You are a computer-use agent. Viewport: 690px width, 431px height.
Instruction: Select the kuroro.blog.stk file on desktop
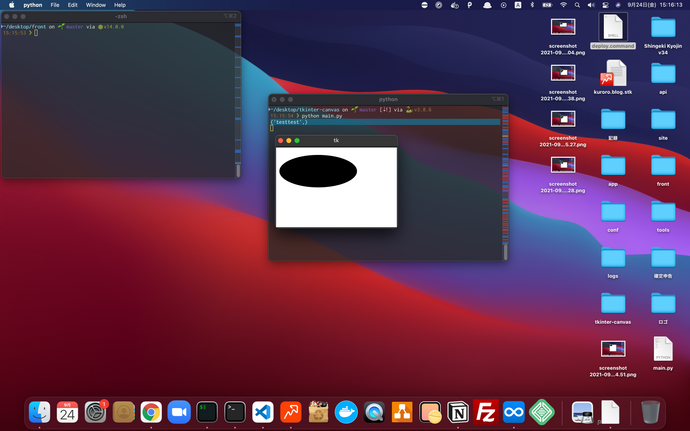(x=613, y=77)
